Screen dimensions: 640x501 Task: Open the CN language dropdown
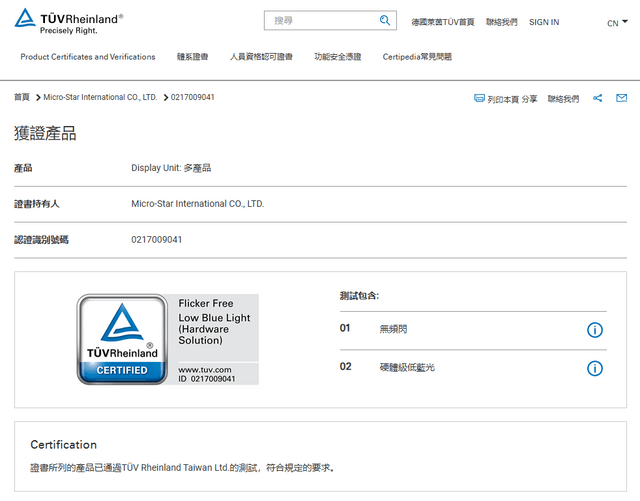click(617, 23)
